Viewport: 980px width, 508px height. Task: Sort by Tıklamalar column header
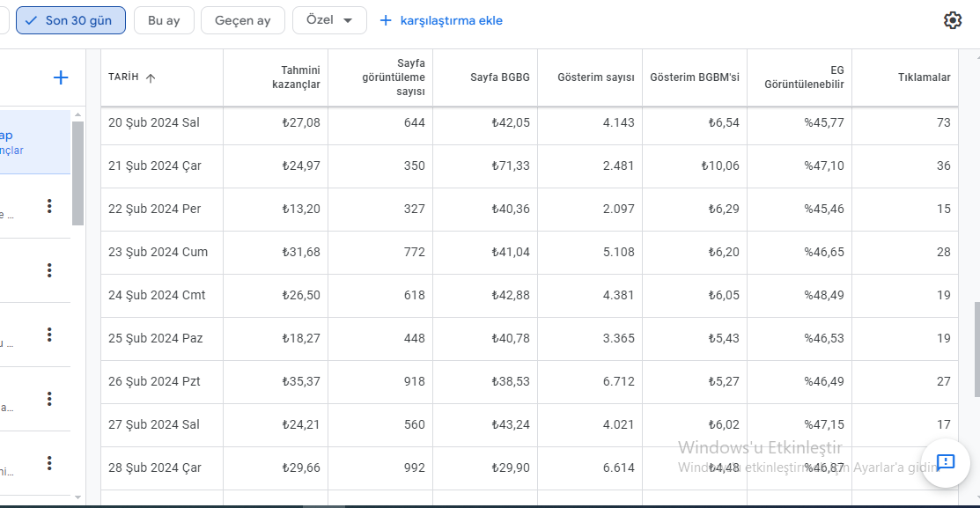pos(924,77)
